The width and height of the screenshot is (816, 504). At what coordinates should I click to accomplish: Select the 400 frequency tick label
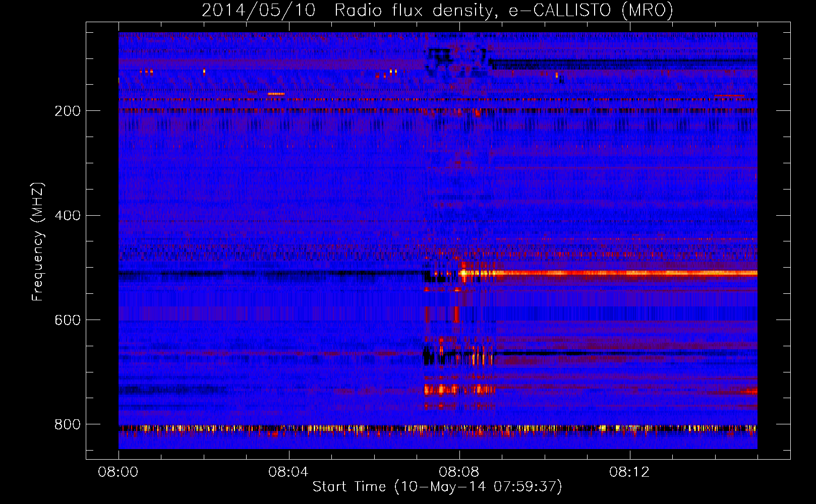68,216
